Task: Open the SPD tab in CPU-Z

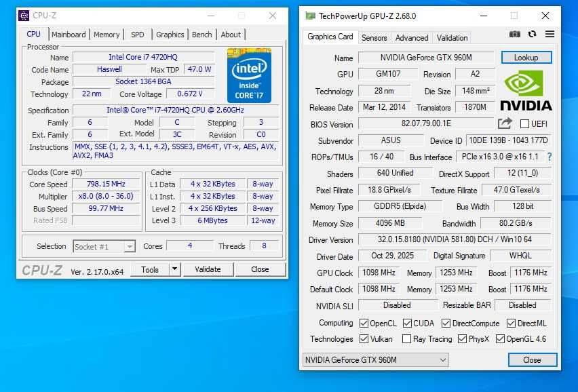Action: click(138, 35)
